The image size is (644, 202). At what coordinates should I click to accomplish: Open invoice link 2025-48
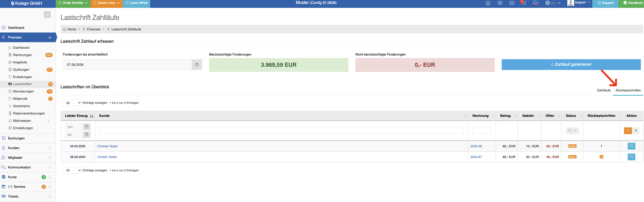476,146
